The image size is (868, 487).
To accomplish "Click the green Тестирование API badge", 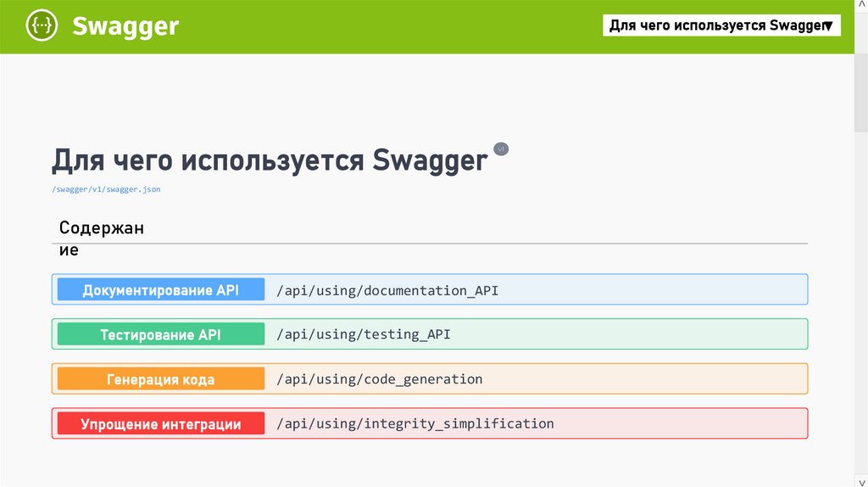I will coord(161,334).
